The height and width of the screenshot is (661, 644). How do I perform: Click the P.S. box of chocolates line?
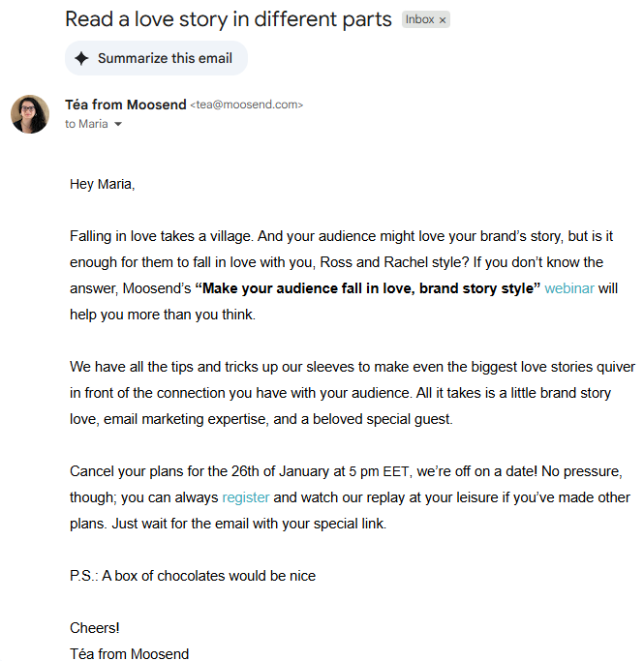tap(193, 576)
